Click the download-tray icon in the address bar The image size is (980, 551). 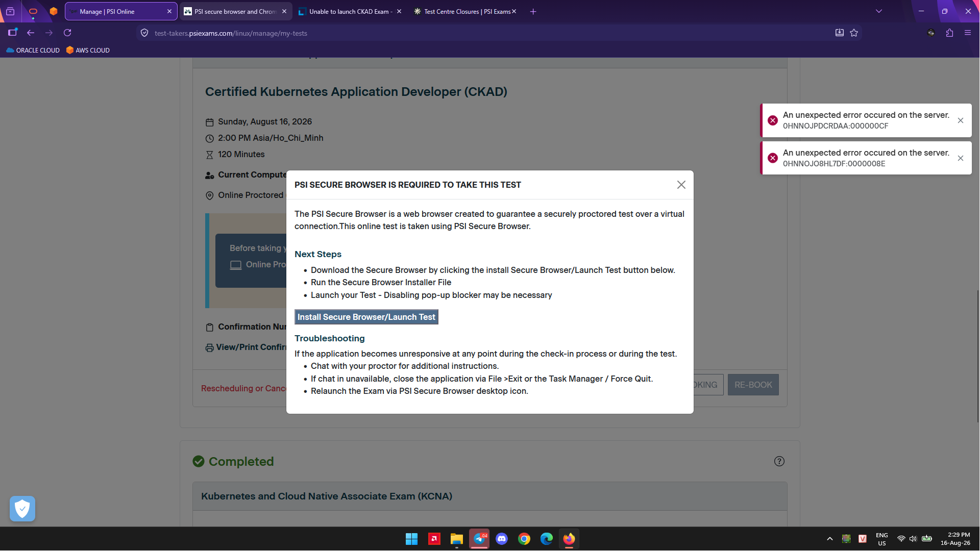839,33
